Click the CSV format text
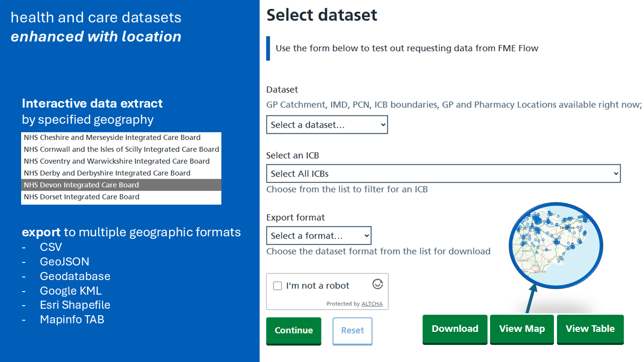 pos(51,247)
